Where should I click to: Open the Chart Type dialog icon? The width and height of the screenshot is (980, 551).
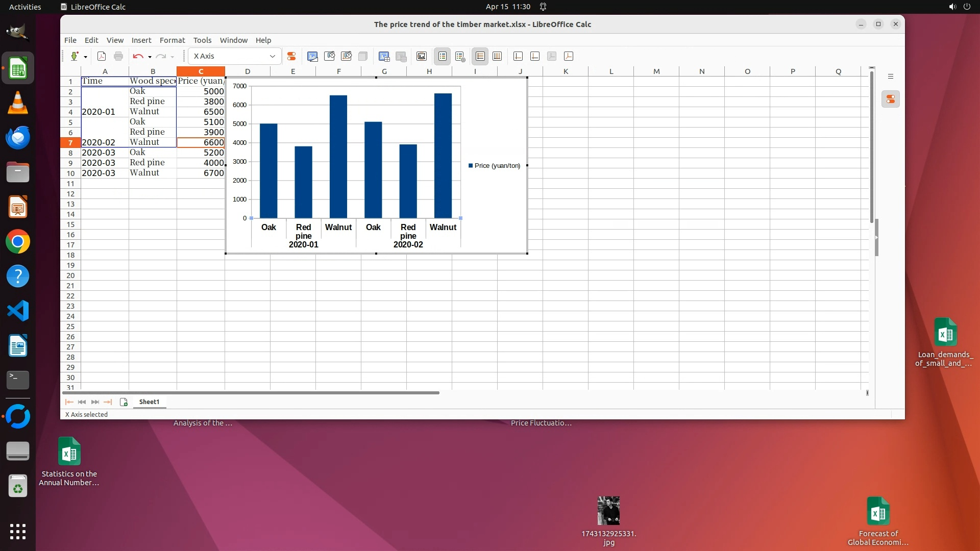312,56
